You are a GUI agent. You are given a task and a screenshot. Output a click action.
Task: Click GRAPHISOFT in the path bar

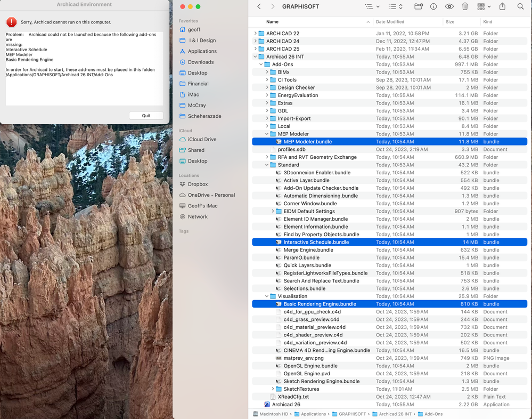click(349, 414)
